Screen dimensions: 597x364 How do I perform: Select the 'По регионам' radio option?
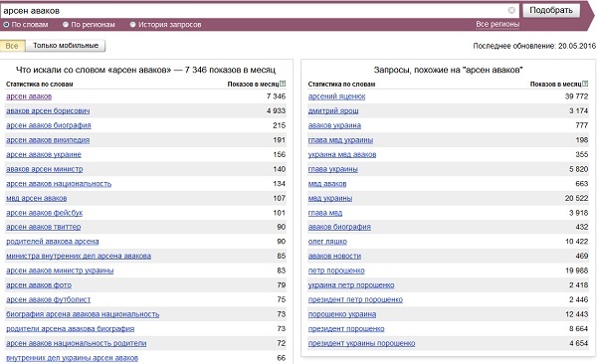pyautogui.click(x=66, y=25)
